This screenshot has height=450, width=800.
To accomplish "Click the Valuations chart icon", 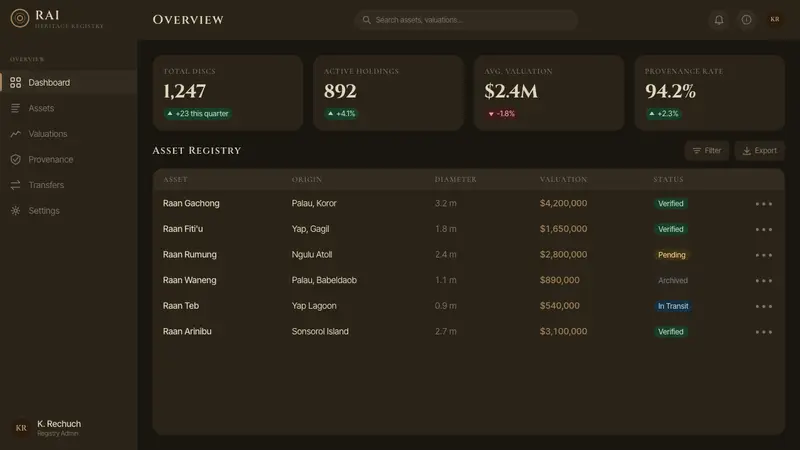I will click(16, 134).
